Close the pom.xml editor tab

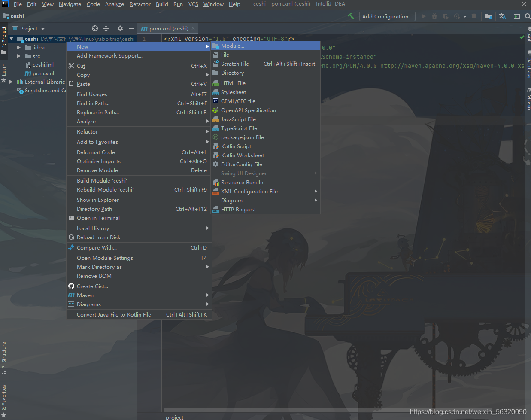click(193, 29)
